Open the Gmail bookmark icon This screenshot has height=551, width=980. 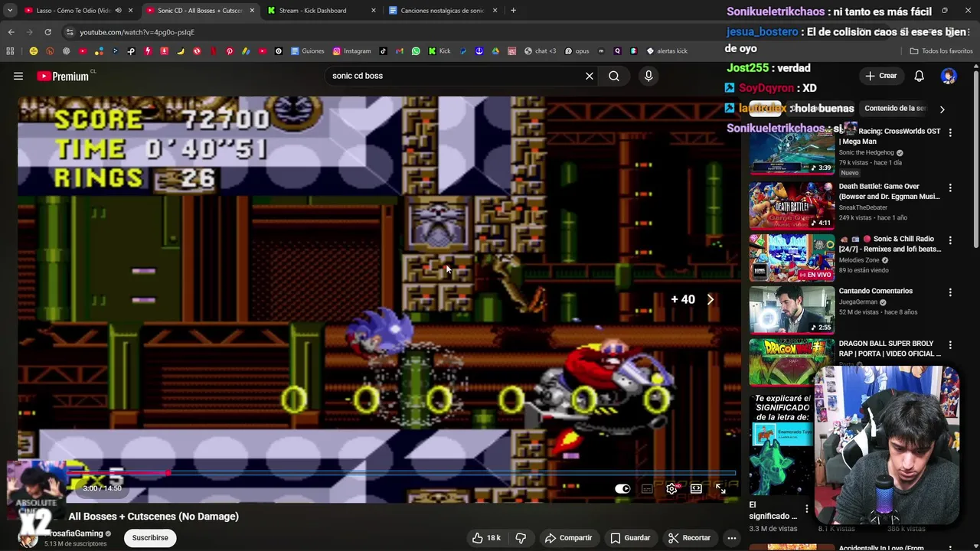pyautogui.click(x=399, y=51)
